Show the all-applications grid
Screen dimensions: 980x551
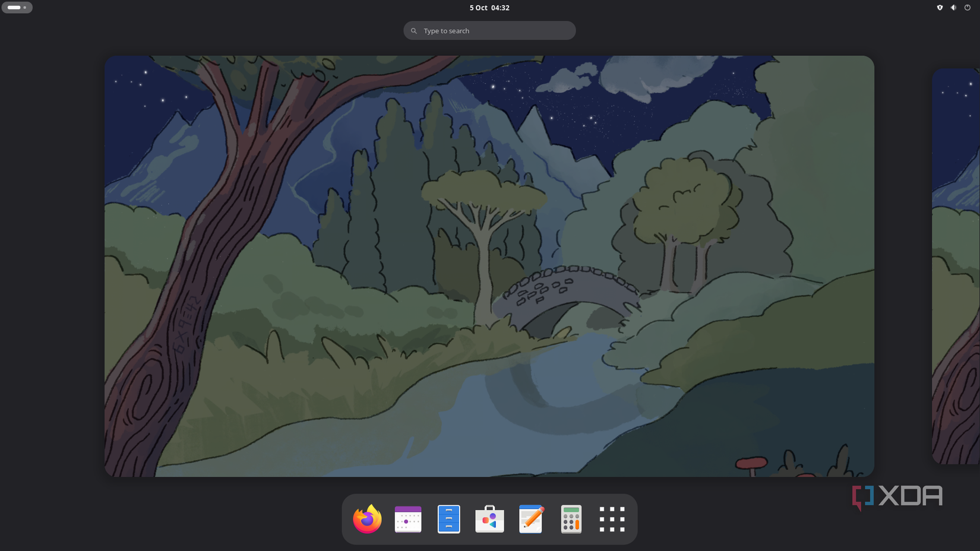click(612, 518)
